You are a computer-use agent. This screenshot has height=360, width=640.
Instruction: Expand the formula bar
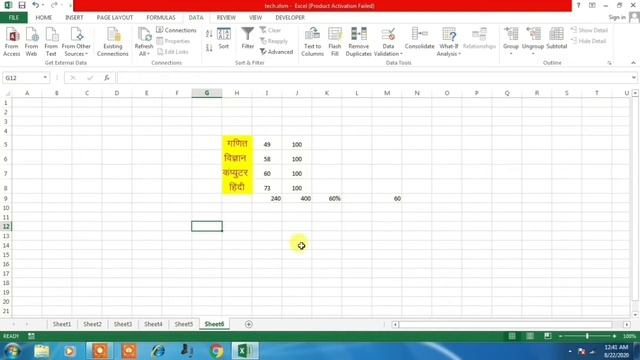633,78
